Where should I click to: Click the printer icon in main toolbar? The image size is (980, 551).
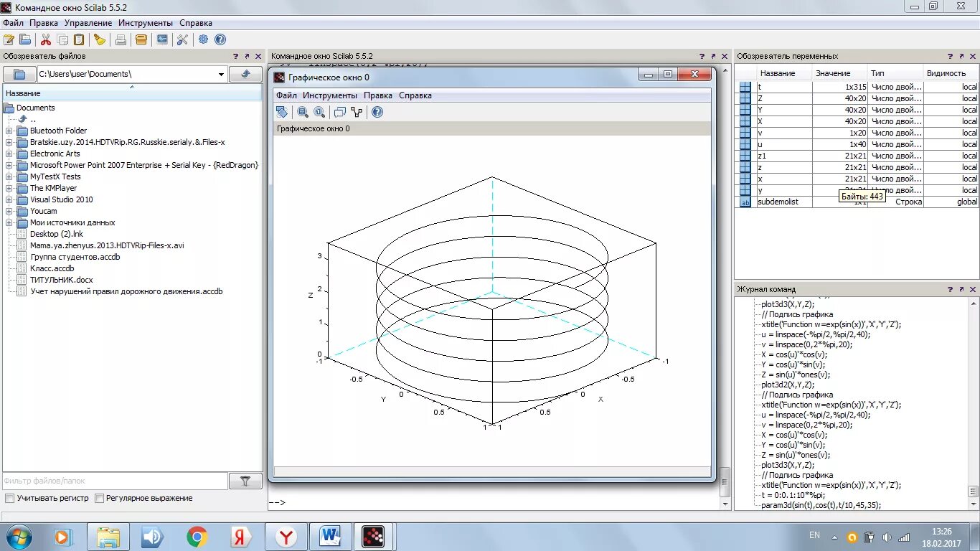coord(121,39)
